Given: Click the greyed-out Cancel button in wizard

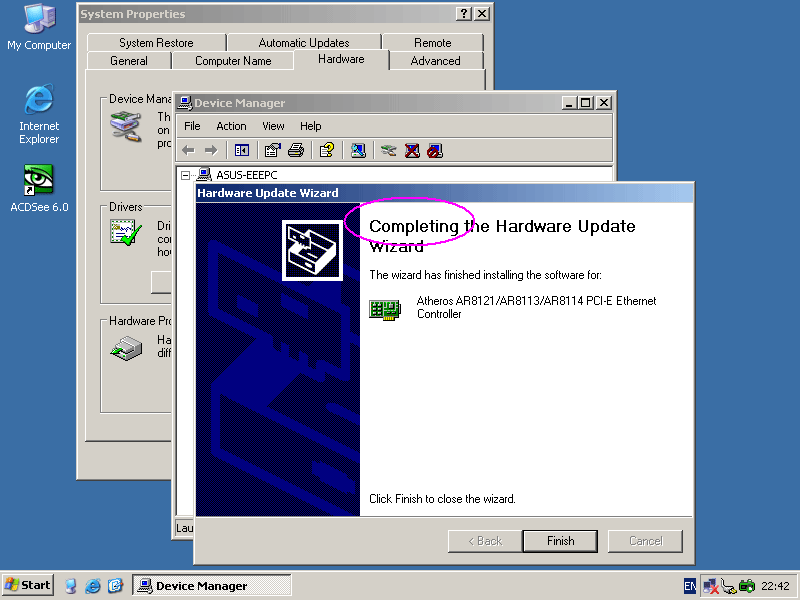Looking at the screenshot, I should [645, 541].
